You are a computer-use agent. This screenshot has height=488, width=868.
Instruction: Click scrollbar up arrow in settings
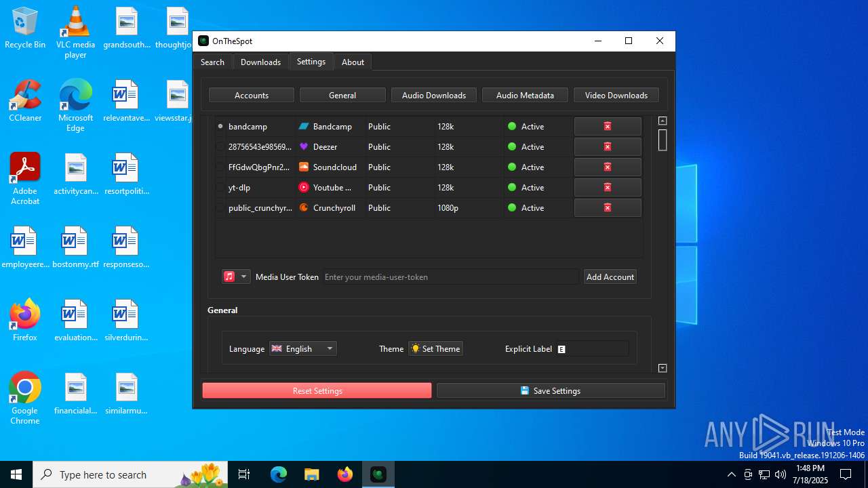tap(663, 121)
